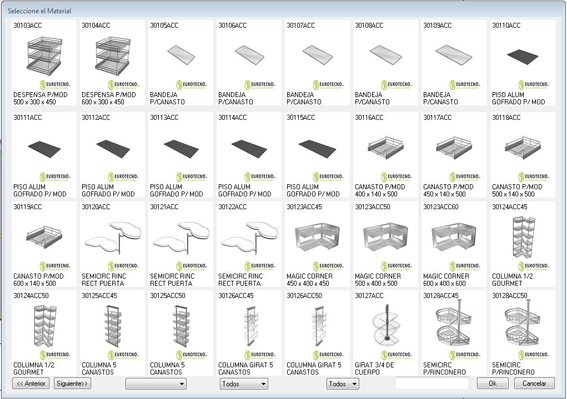Select the 30123ACC60 Magic Corner 600 item
The image size is (567, 399).
pos(454,245)
